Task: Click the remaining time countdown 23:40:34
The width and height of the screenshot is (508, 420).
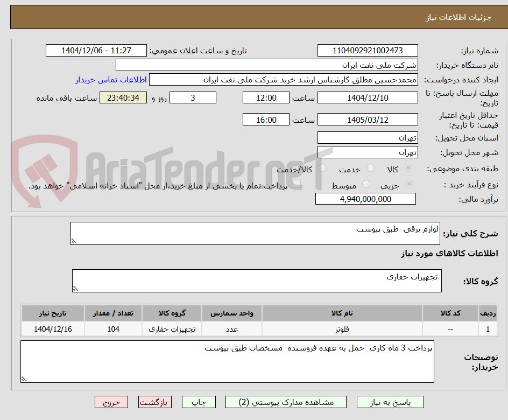Action: point(123,97)
